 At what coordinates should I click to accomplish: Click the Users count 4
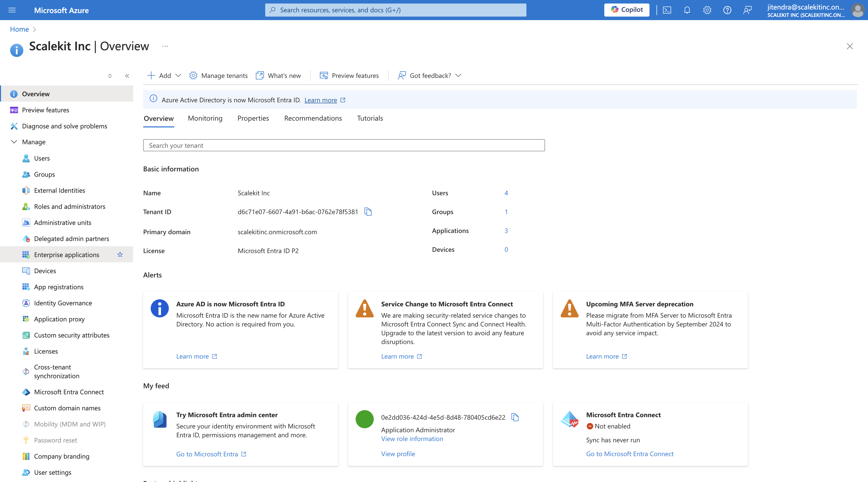coord(506,193)
